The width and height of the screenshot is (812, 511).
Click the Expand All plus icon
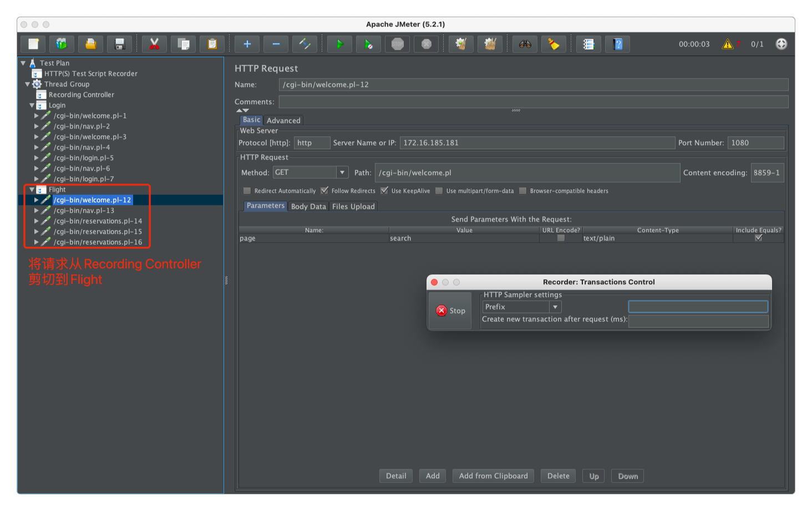coord(247,44)
